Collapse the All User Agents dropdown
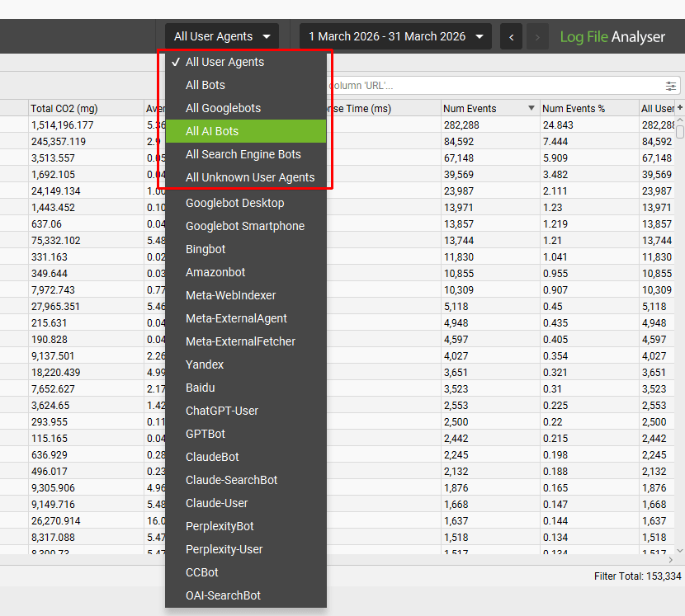The image size is (685, 616). tap(220, 36)
